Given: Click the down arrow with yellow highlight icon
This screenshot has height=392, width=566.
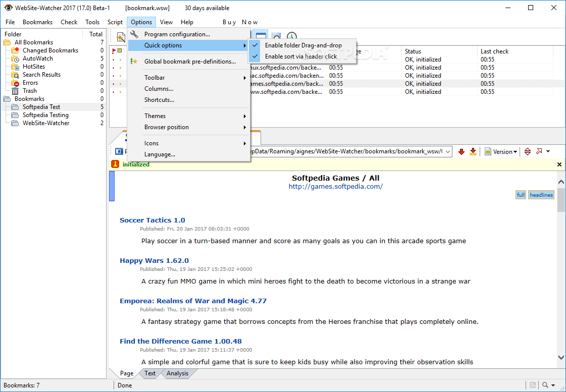Looking at the screenshot, I should [x=473, y=152].
